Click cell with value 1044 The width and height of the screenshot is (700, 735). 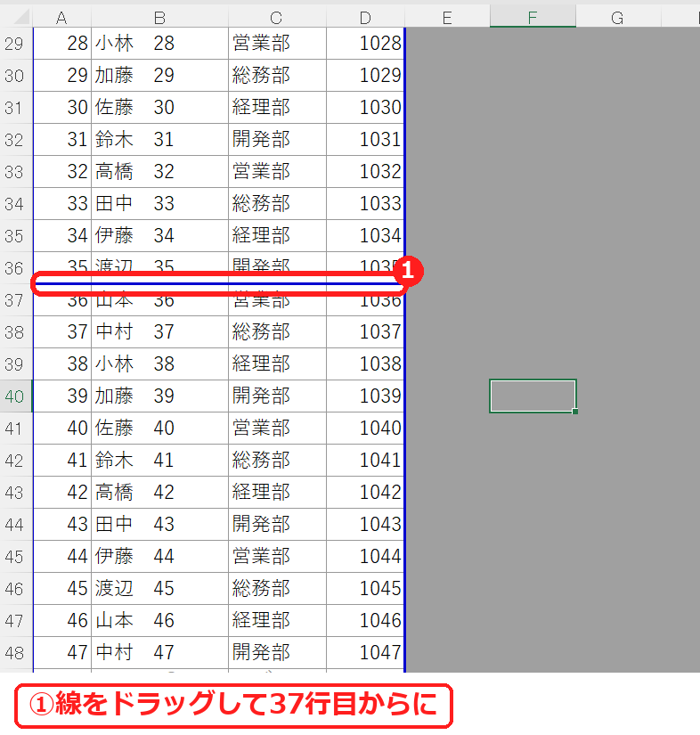(x=365, y=557)
